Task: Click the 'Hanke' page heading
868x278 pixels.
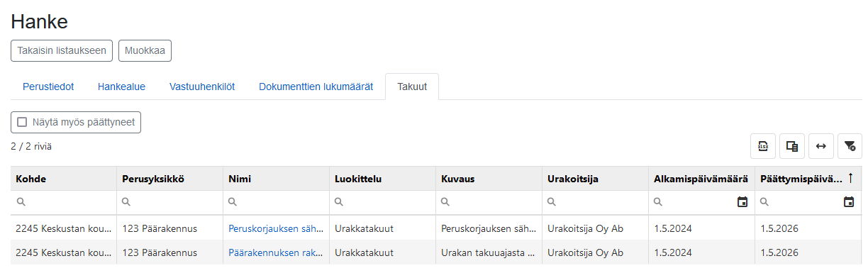Action: click(x=40, y=21)
